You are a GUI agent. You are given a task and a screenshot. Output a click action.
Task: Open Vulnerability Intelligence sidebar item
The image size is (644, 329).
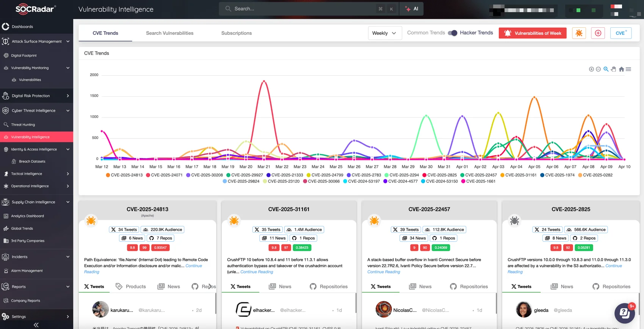[36, 137]
